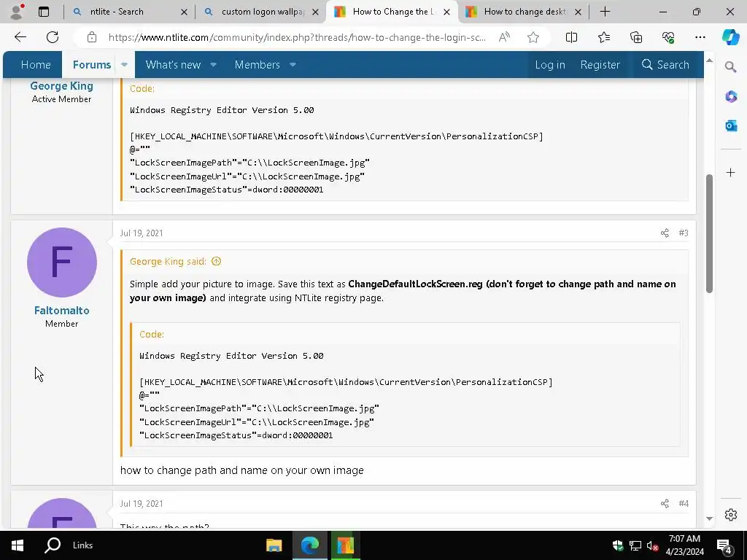Expand the Members dropdown arrow

coord(293,64)
